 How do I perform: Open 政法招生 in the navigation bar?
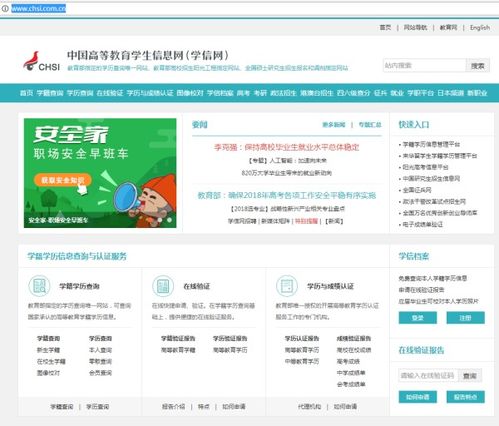[x=283, y=93]
